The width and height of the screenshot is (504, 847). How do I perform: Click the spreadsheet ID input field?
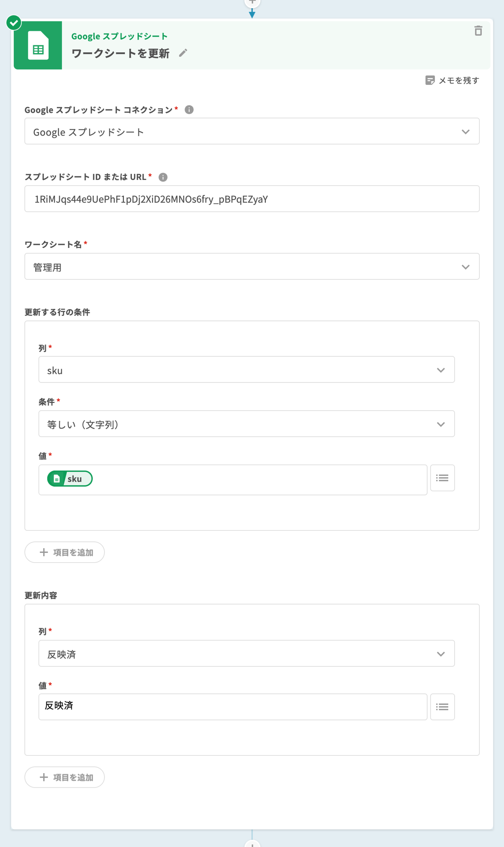click(x=252, y=199)
